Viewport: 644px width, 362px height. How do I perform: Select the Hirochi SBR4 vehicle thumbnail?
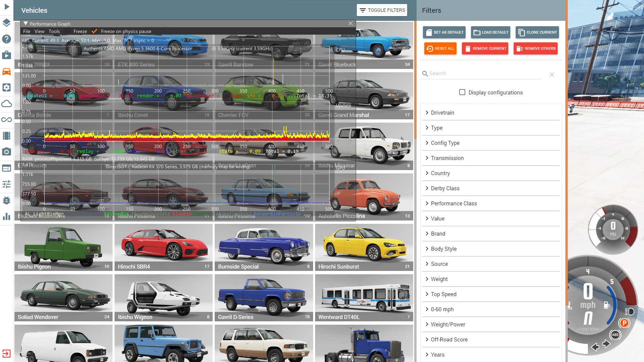point(164,247)
